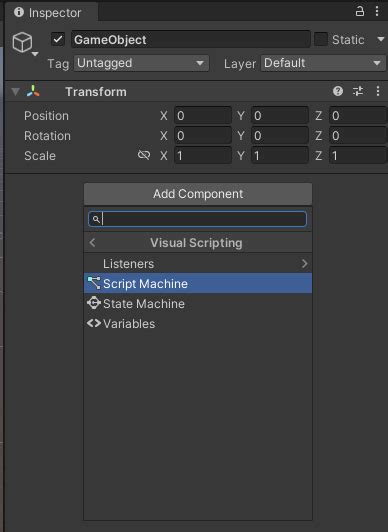
Task: Collapse the Transform component foldout
Action: click(x=15, y=91)
